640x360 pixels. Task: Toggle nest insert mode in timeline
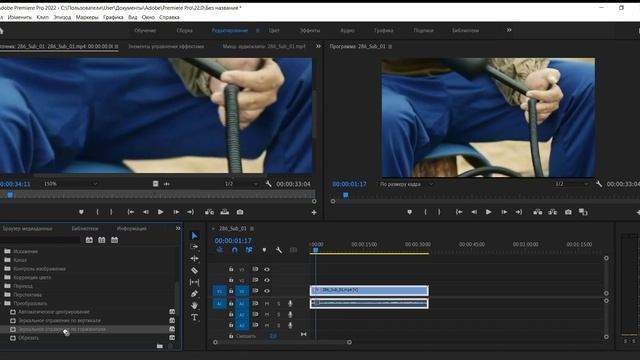tap(220, 250)
